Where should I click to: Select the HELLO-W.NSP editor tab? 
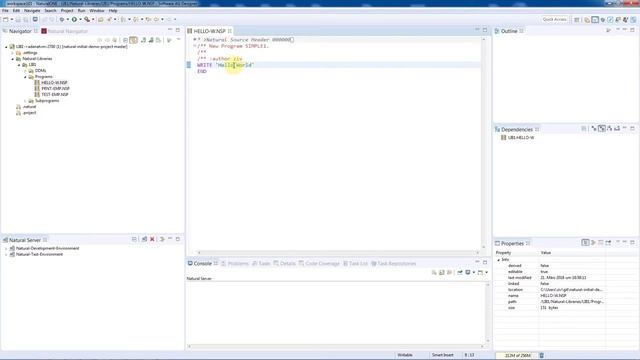click(209, 31)
